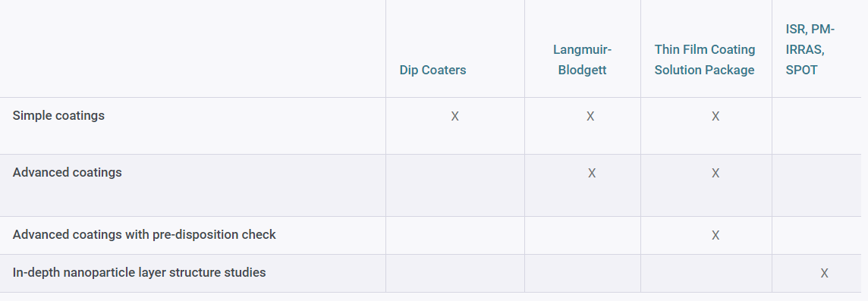The image size is (868, 301).
Task: Click the X in the pre-disposition check row
Action: [x=715, y=235]
